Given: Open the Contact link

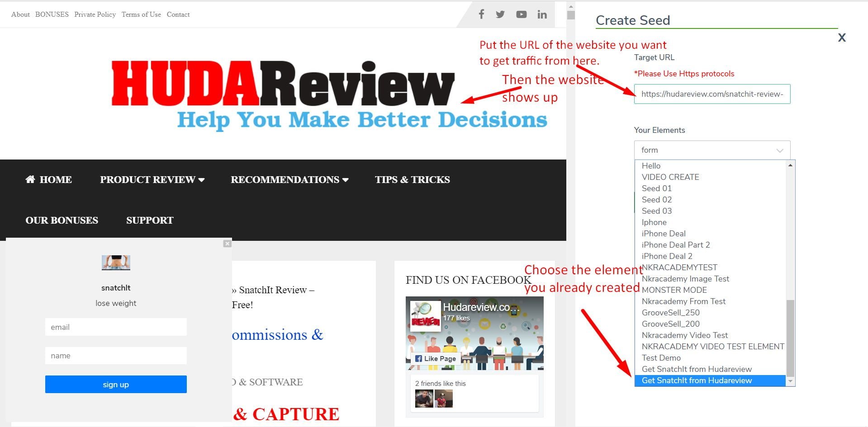Looking at the screenshot, I should [178, 14].
